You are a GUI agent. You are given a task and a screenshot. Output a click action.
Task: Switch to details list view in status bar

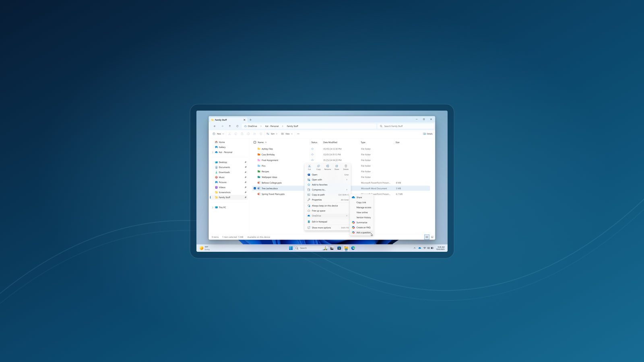427,237
